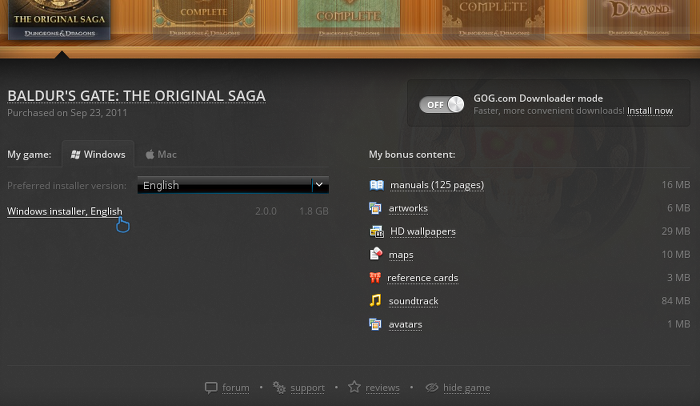Select the second Complete game cover on shelf

[x=204, y=19]
